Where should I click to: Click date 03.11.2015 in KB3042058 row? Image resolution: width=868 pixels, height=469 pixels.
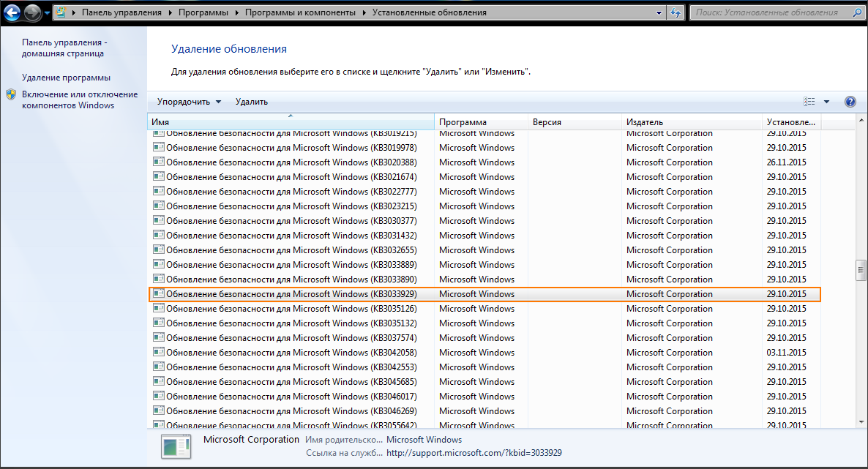pos(787,353)
